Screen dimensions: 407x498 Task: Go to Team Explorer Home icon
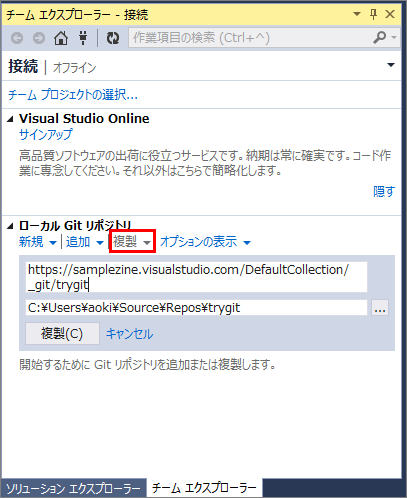pyautogui.click(x=61, y=38)
